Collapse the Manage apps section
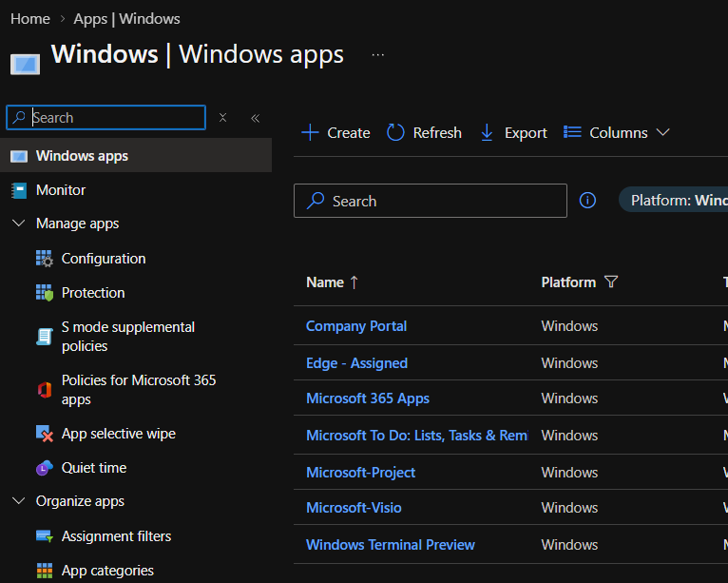Image resolution: width=728 pixels, height=583 pixels. (x=19, y=223)
